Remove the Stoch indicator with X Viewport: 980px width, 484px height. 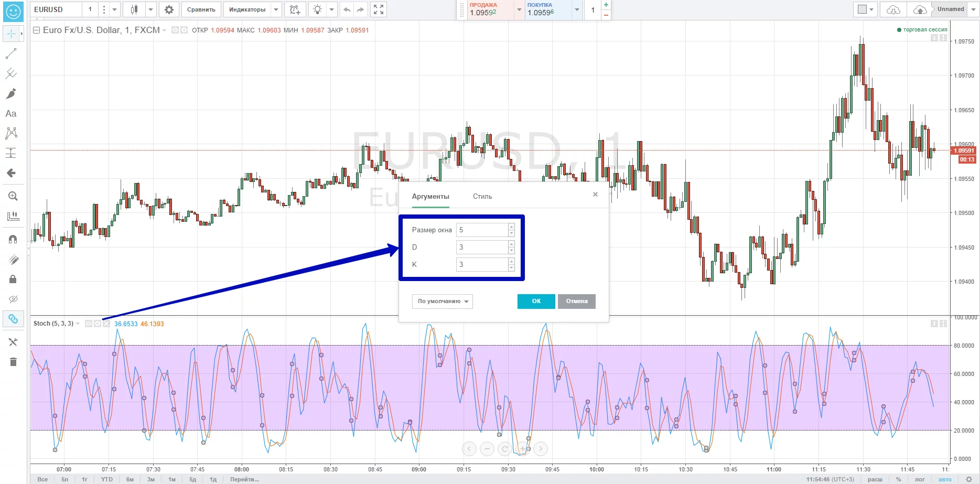(x=106, y=324)
